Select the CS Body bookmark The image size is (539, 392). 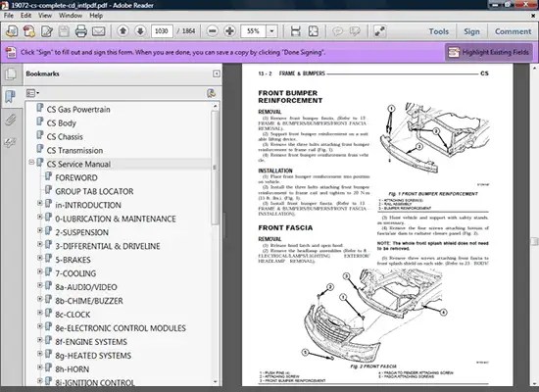click(61, 123)
